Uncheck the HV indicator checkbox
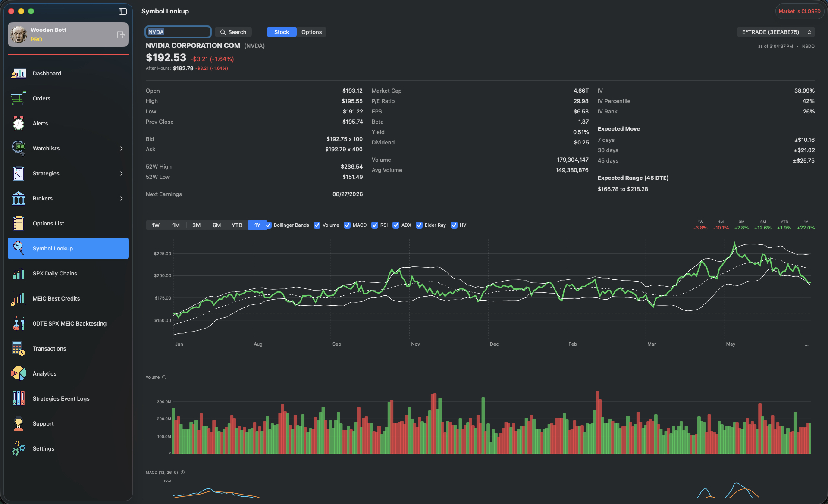This screenshot has width=828, height=504. [454, 225]
